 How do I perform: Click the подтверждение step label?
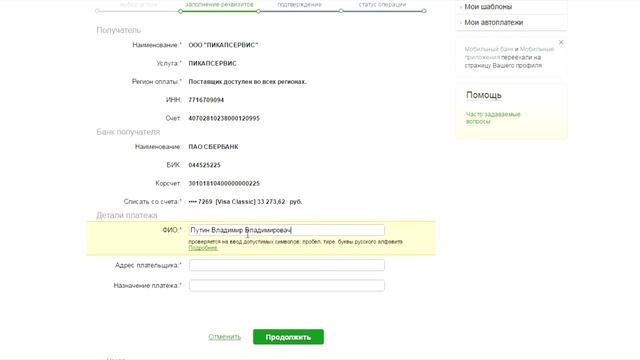point(299,4)
